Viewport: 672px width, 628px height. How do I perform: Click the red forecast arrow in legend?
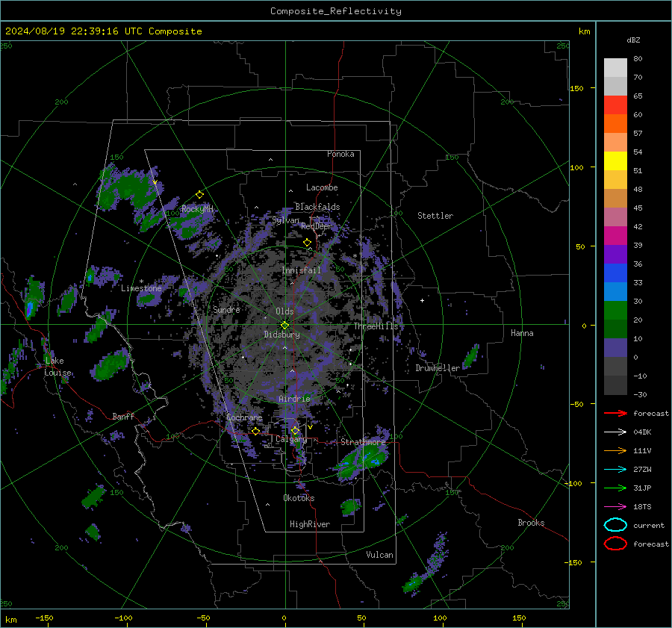click(x=615, y=413)
